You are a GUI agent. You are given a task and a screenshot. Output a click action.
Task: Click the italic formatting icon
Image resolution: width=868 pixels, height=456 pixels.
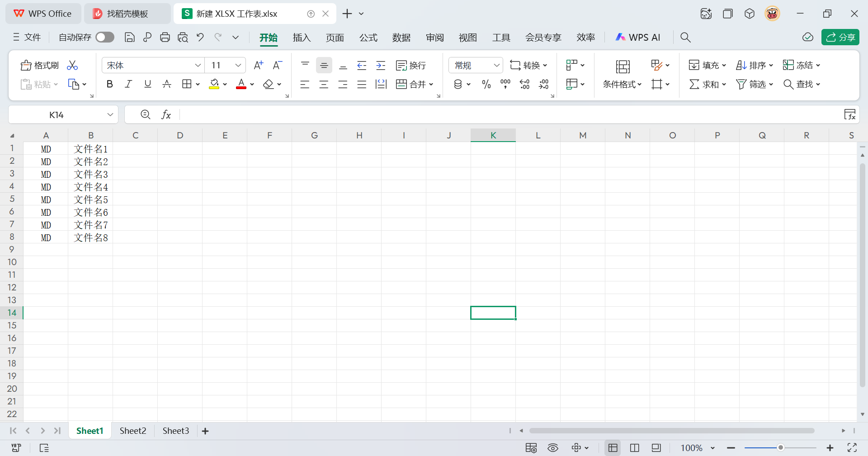coord(128,84)
